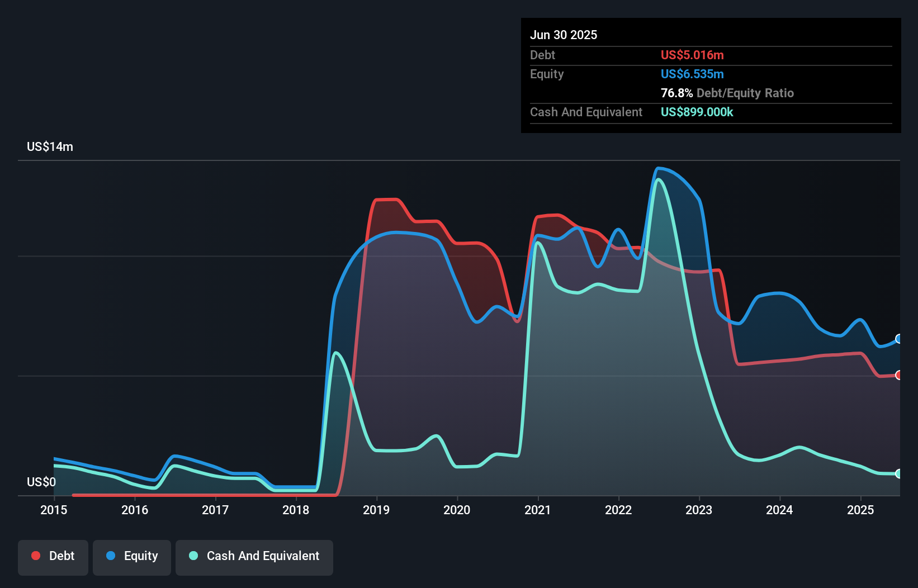This screenshot has height=588, width=918.
Task: Toggle the Equity series visibility
Action: click(131, 556)
